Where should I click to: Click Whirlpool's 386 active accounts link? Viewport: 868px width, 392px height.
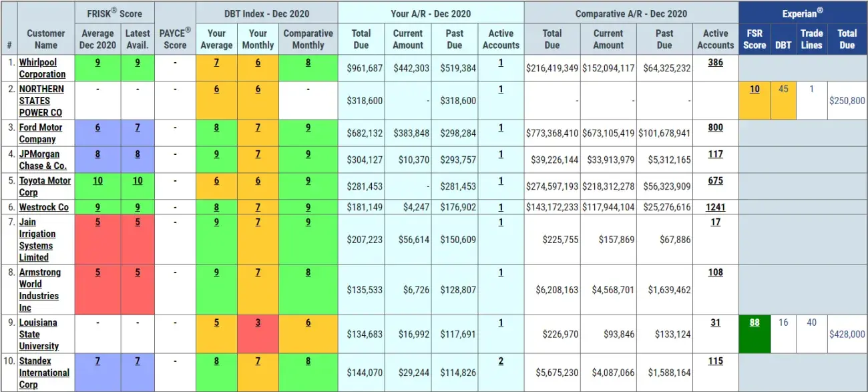[715, 62]
